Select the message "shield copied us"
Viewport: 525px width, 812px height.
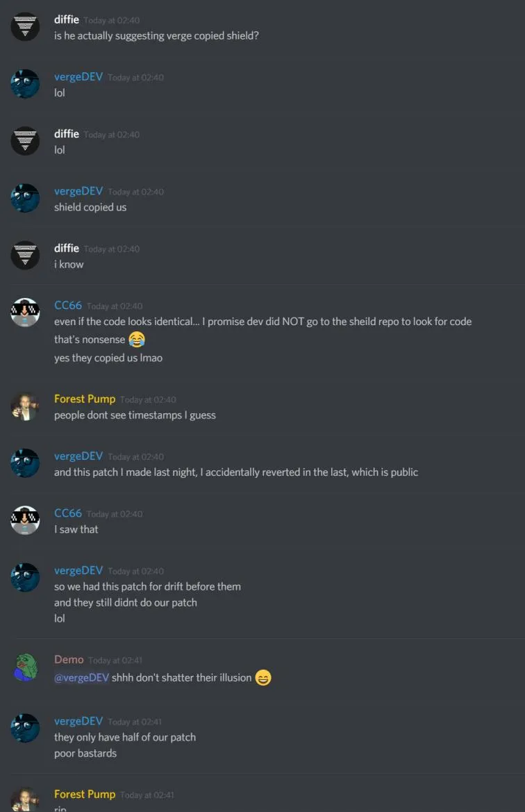coord(90,207)
